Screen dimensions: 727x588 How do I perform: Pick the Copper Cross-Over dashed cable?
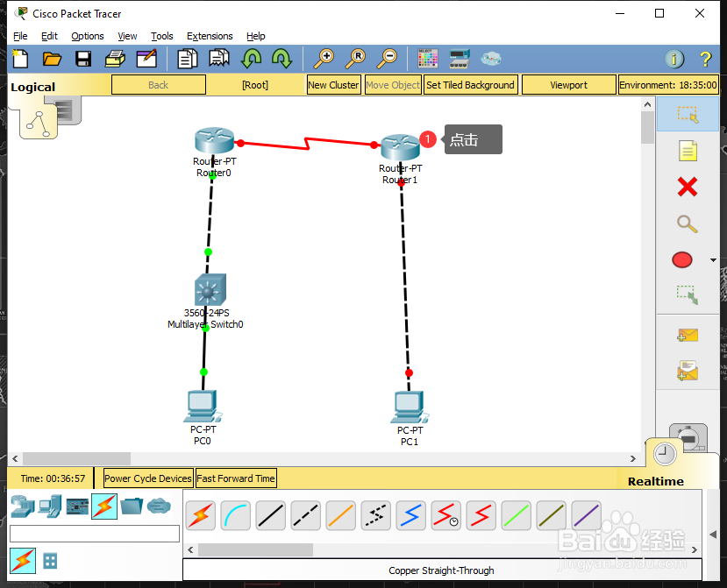(x=306, y=515)
